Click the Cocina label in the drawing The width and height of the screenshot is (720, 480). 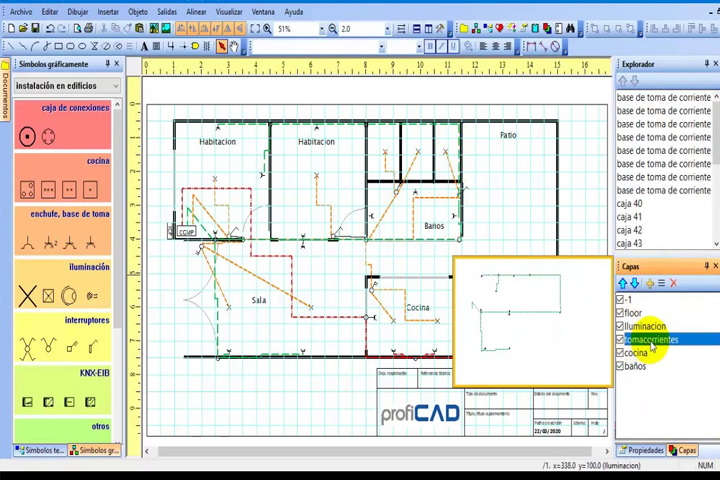[x=417, y=307]
